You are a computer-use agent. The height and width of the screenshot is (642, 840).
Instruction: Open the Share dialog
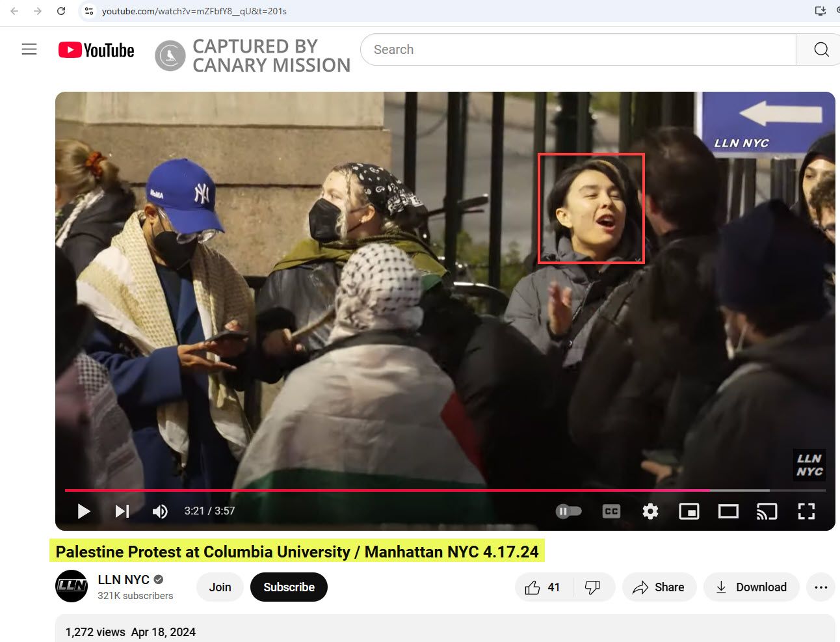pos(659,587)
